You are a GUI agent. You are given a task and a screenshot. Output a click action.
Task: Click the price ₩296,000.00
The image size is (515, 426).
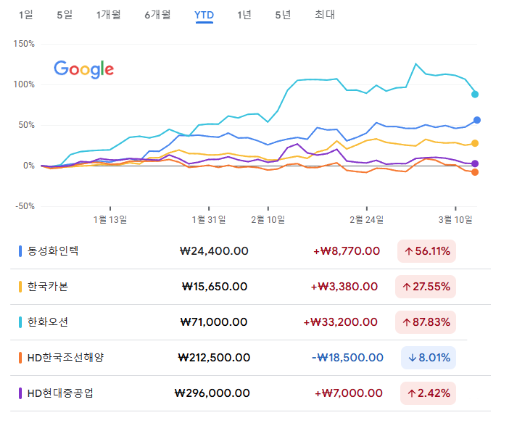(x=212, y=393)
